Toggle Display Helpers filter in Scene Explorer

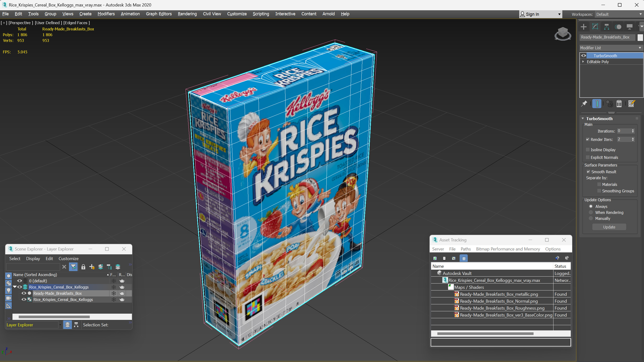coord(8,306)
